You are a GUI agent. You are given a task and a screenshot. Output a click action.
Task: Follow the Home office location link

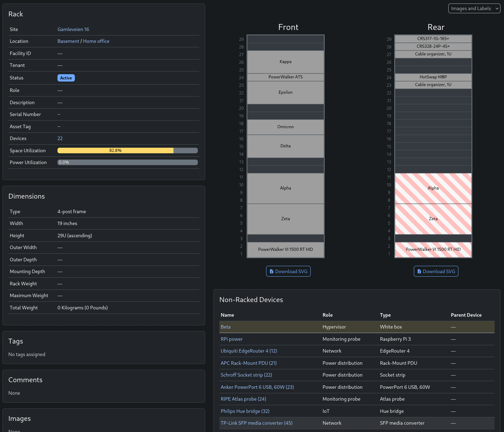(96, 41)
